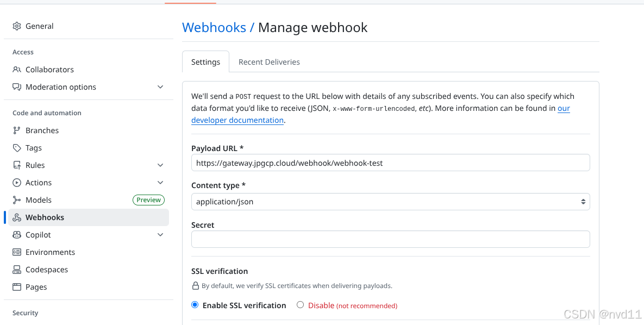Open Environments settings
This screenshot has width=644, height=325.
(x=88, y=252)
